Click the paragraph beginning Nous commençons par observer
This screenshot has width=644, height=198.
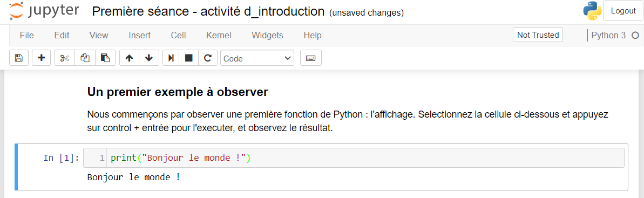[348, 121]
